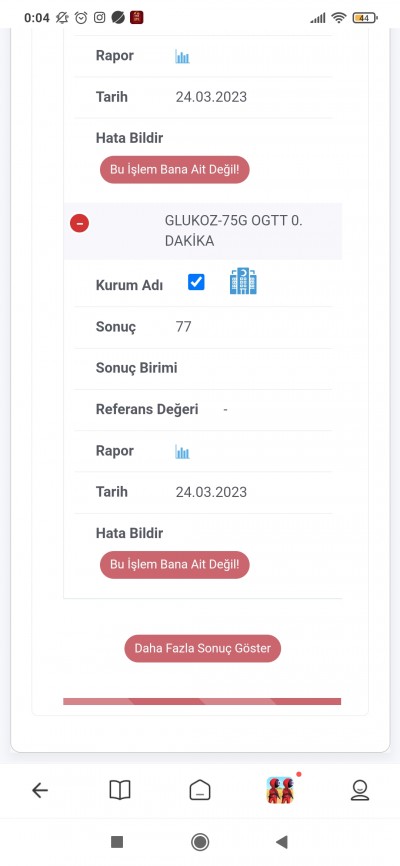Open the bookmarks book icon

[x=120, y=790]
